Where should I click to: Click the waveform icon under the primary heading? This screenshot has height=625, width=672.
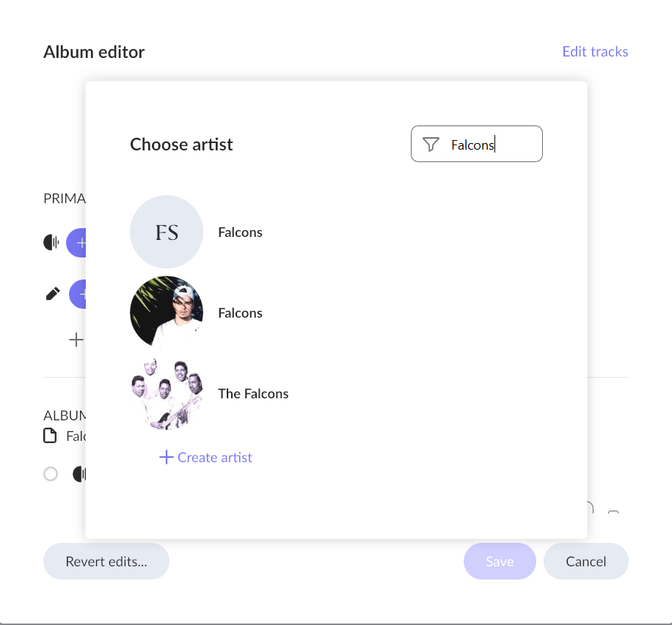pos(51,242)
